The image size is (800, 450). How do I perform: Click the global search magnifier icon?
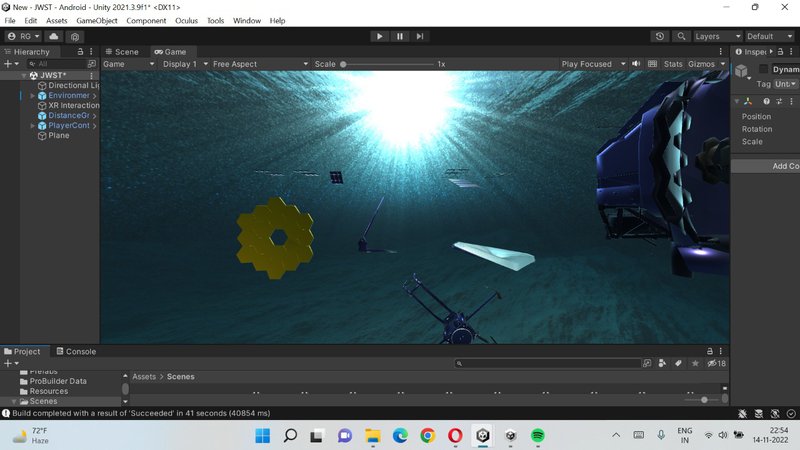pyautogui.click(x=682, y=36)
